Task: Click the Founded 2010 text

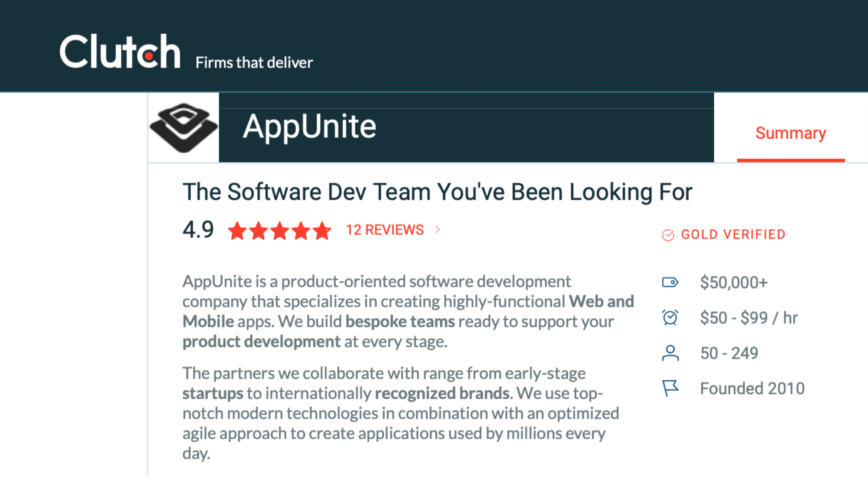Action: click(752, 388)
